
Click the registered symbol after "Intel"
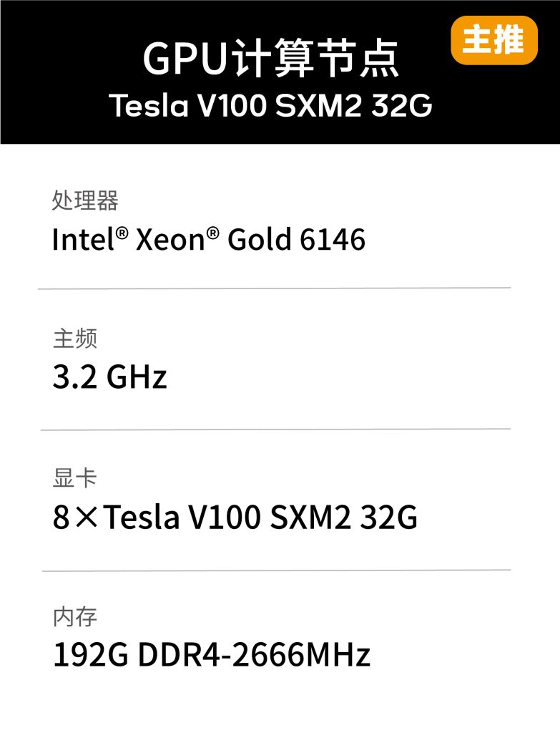(122, 233)
